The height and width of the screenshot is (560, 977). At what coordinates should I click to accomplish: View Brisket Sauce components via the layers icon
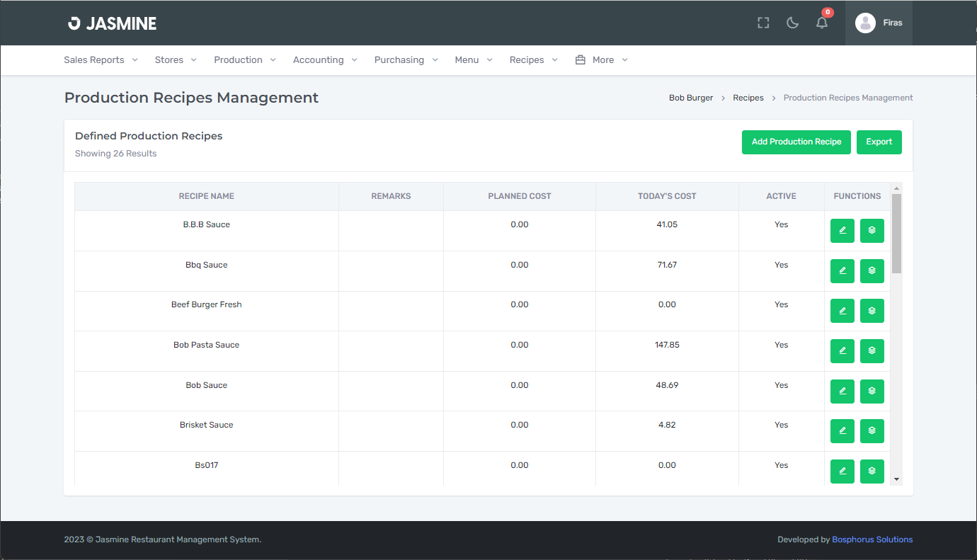point(872,430)
